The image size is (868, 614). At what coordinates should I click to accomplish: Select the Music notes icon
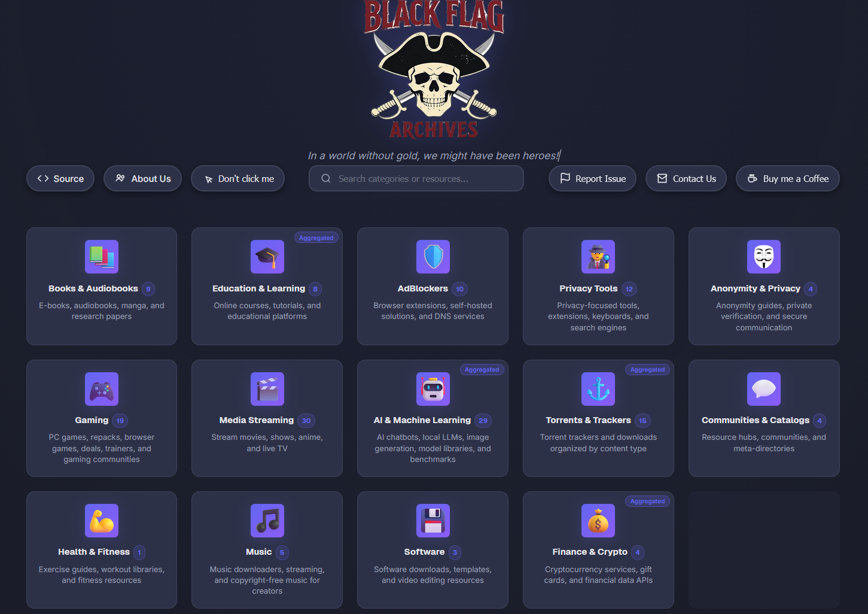click(267, 521)
